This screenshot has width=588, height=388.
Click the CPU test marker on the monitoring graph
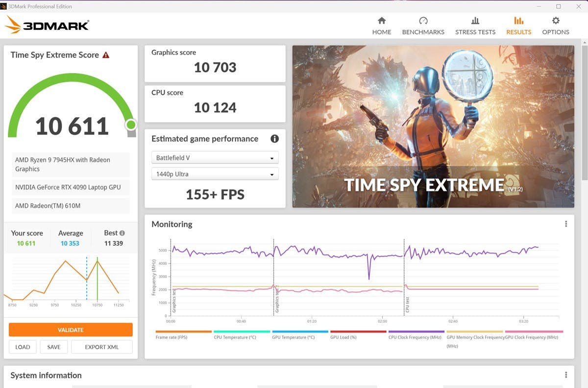(407, 305)
